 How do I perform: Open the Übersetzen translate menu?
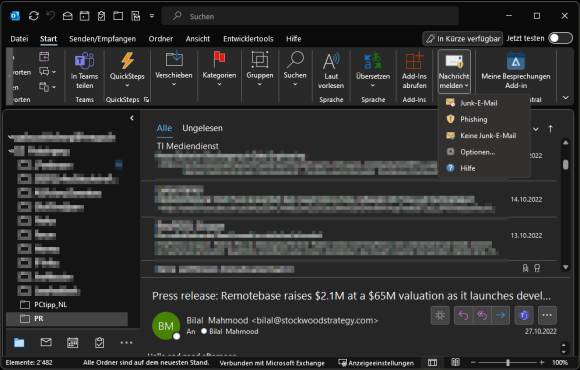(x=373, y=70)
